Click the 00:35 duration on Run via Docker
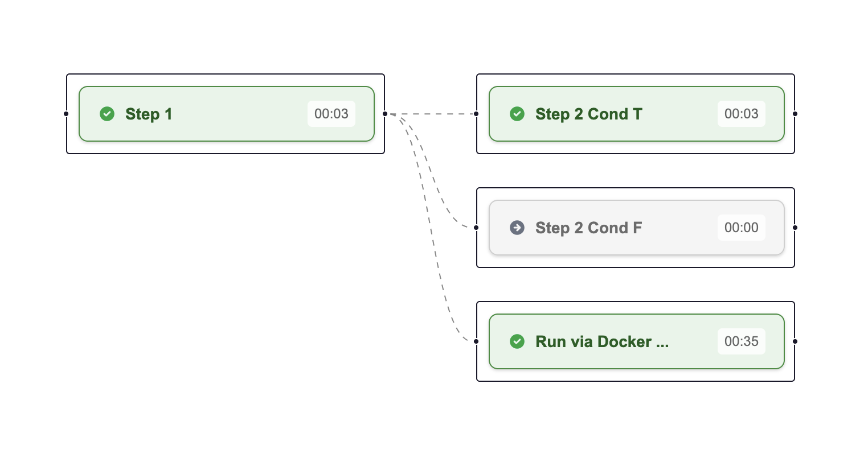868x470 pixels. click(x=742, y=341)
